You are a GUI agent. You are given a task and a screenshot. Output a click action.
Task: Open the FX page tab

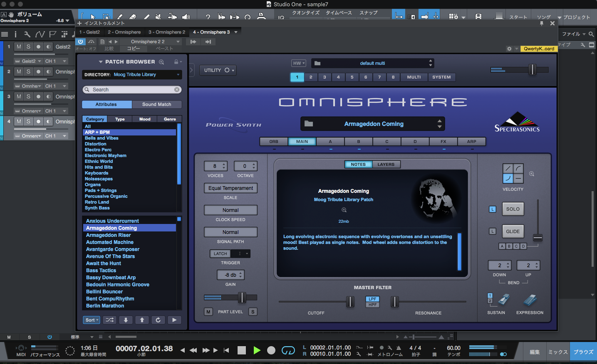[443, 142]
